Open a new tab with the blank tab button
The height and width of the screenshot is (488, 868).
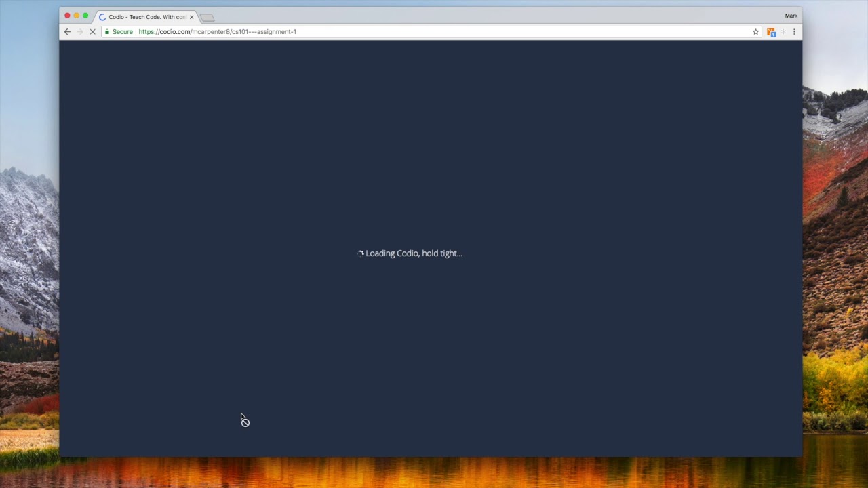click(208, 18)
